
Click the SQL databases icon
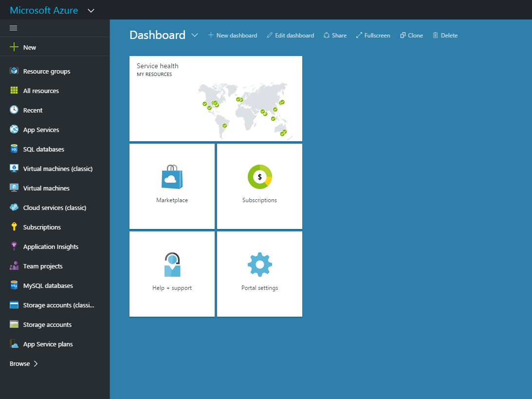(14, 149)
